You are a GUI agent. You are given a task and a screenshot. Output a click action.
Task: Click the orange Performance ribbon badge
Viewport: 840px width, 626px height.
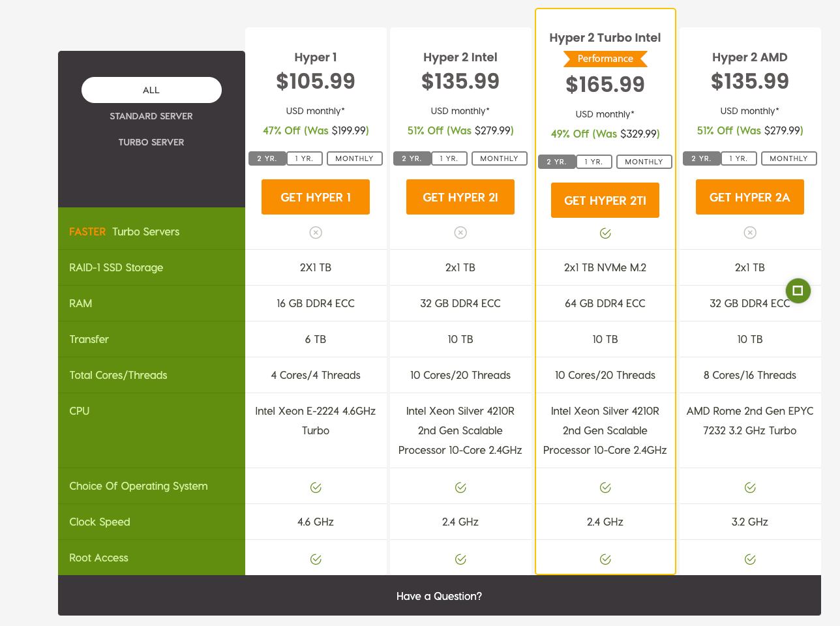[605, 59]
